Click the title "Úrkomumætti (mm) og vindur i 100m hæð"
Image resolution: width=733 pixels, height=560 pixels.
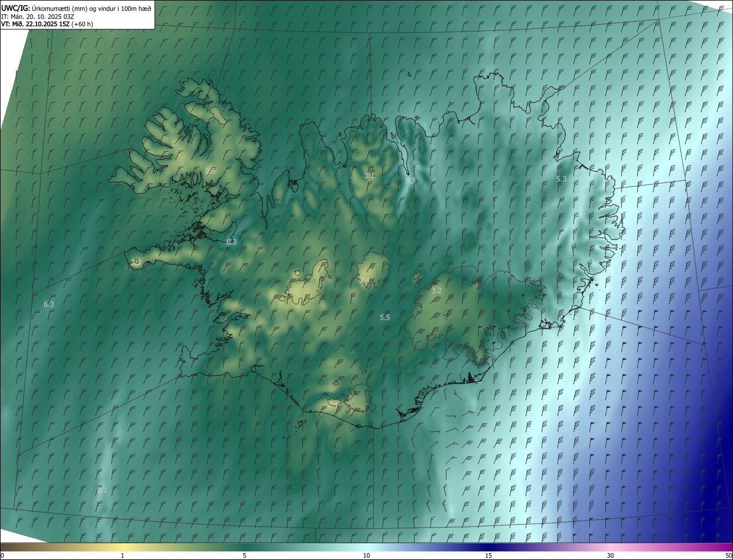click(x=92, y=7)
